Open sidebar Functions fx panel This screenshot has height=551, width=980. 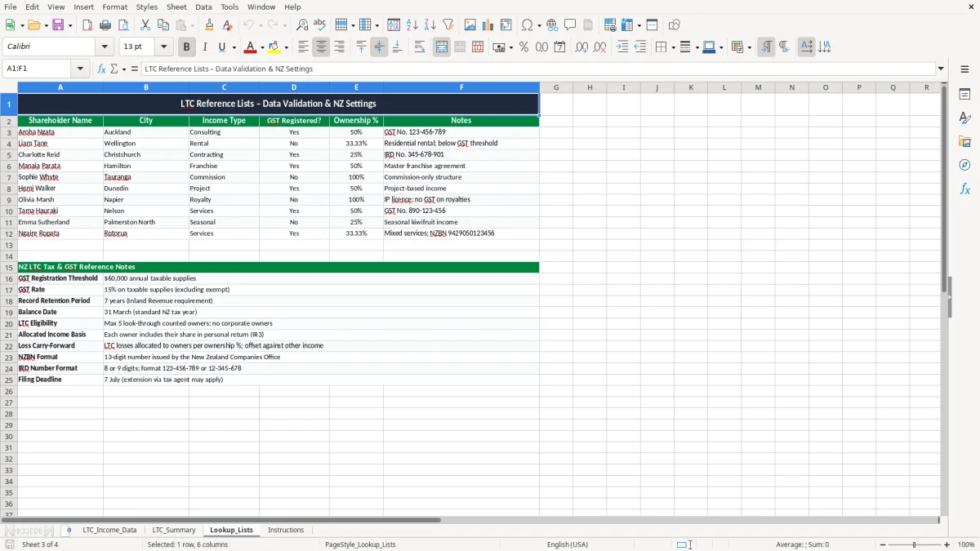click(964, 189)
